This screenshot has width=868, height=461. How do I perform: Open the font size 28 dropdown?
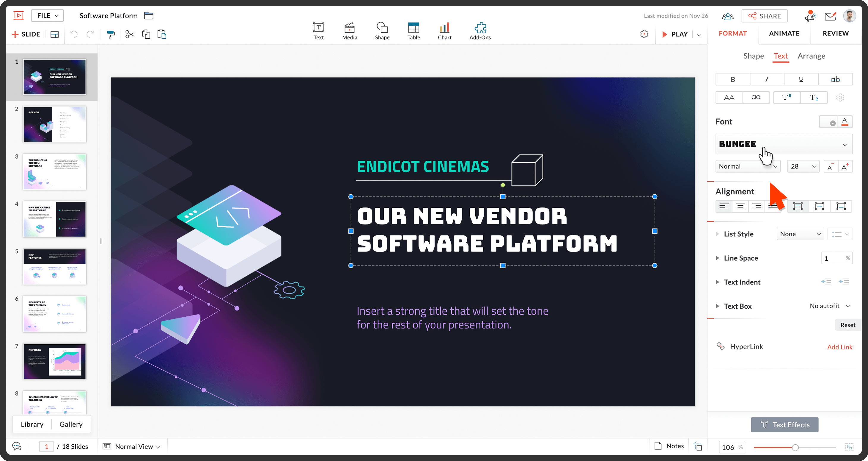tap(803, 166)
